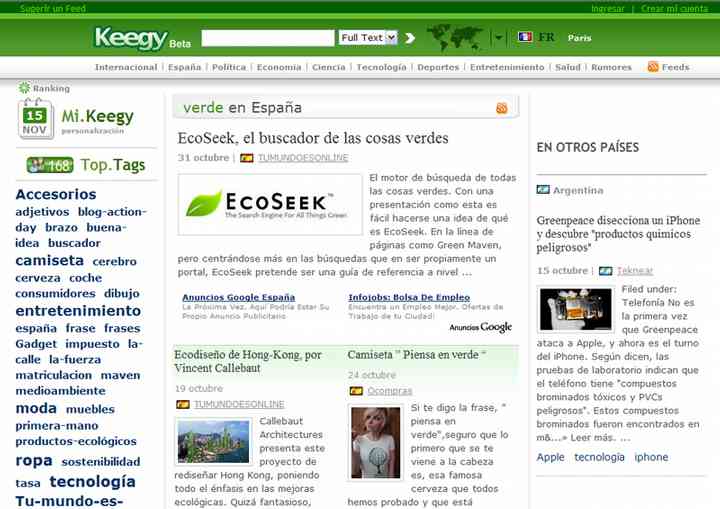Click the Ingresar login link
Viewport: 720px width, 509px height.
607,8
